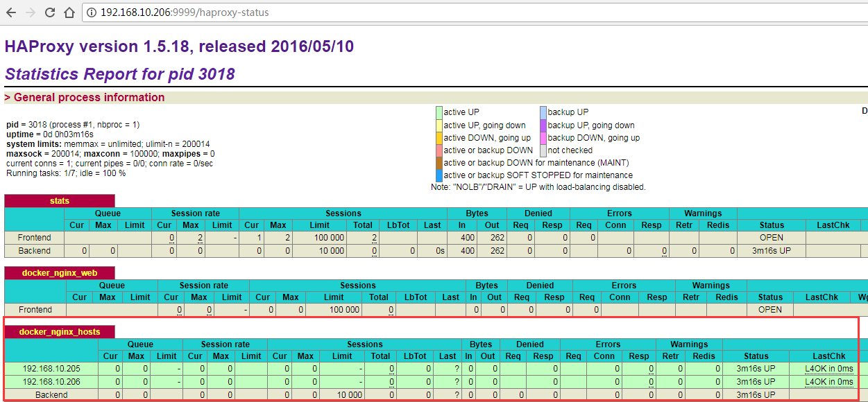The height and width of the screenshot is (402, 868).
Task: Click server name 192.168.10.205
Action: (x=51, y=369)
